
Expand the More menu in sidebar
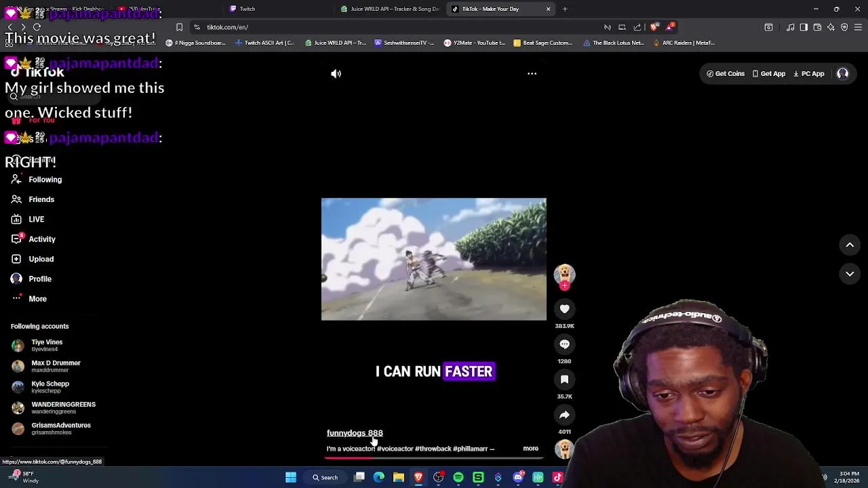tap(29, 299)
